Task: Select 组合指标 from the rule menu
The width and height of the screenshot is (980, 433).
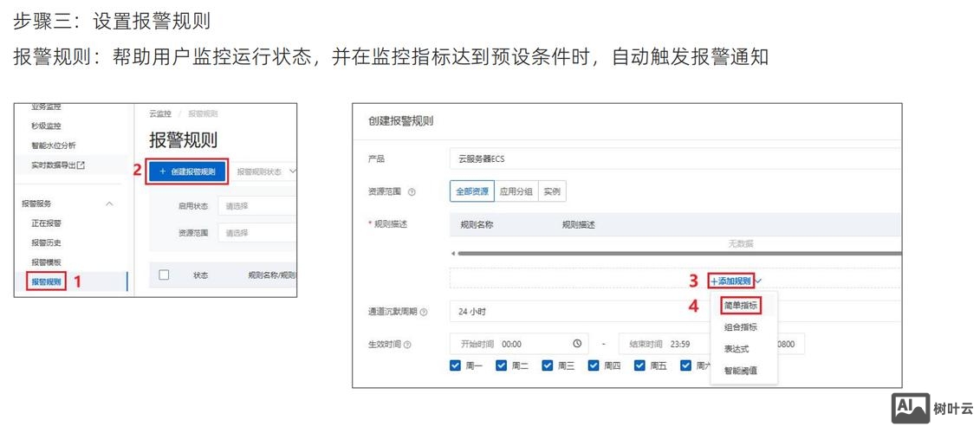Action: 741,327
